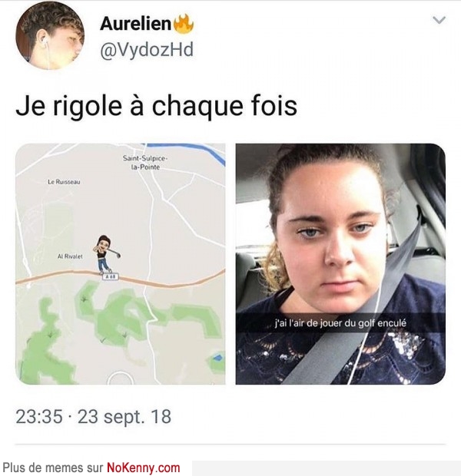Click the blue river line on map
This screenshot has width=461, height=476.
[194, 150]
